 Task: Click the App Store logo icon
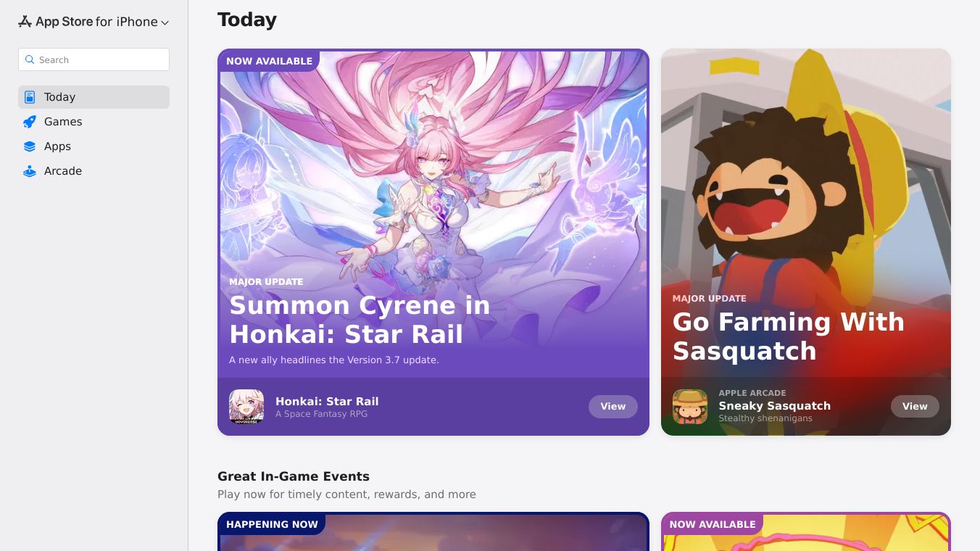coord(25,22)
